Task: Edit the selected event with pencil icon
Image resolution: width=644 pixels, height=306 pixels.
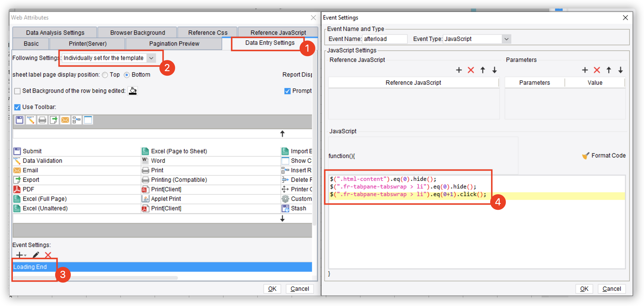Action: click(36, 255)
